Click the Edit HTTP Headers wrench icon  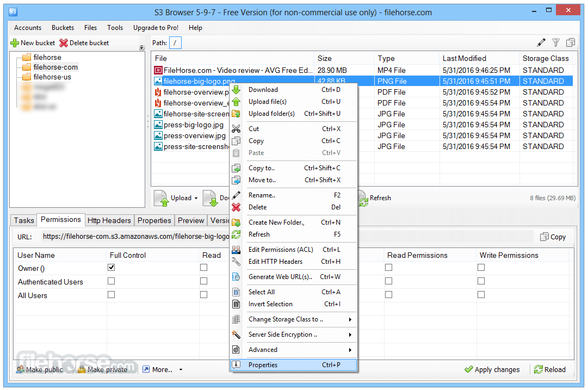(x=236, y=262)
